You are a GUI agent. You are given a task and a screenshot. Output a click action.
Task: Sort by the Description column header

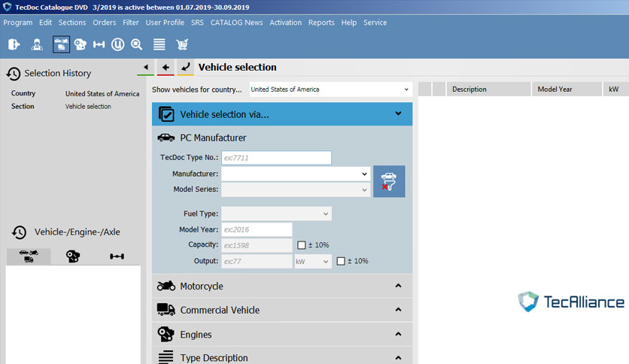(x=488, y=89)
